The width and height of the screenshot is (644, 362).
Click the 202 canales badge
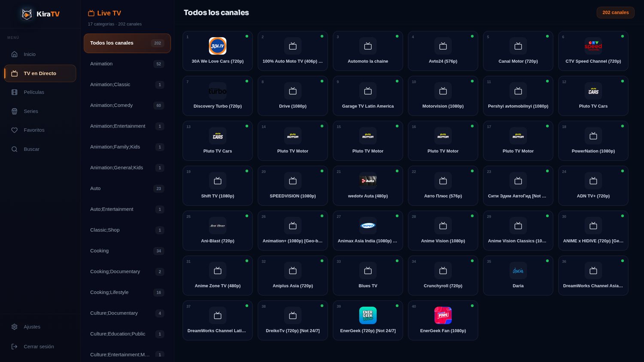click(x=615, y=12)
